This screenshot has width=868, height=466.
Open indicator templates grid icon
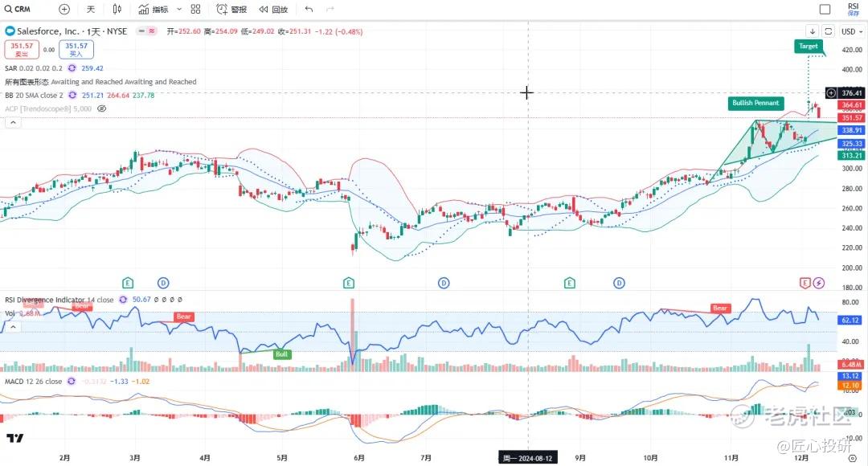195,9
